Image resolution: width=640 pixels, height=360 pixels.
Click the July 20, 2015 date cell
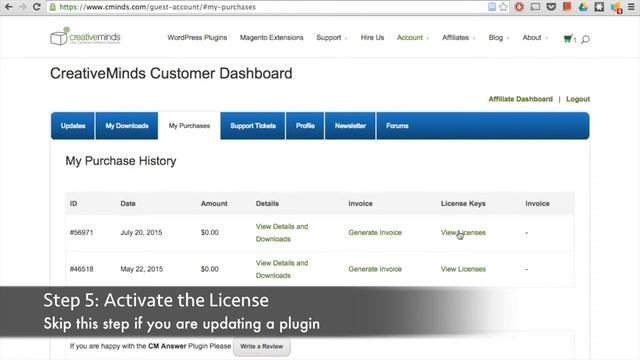[141, 233]
